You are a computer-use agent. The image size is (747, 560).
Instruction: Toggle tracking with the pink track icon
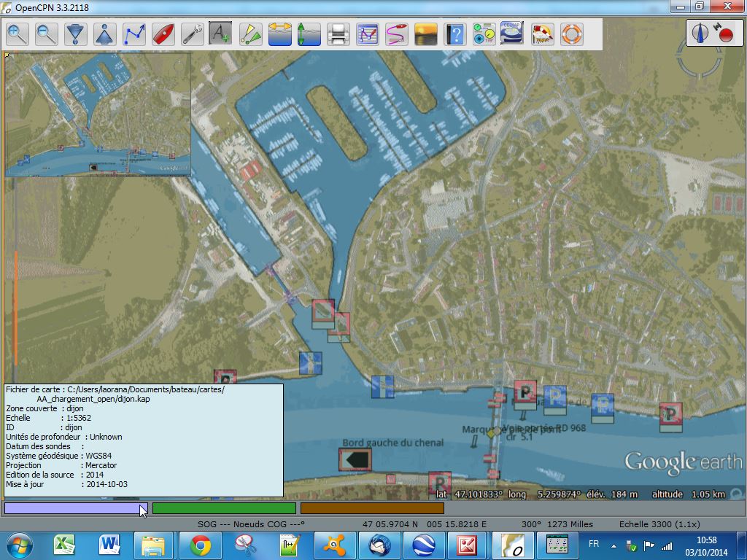396,34
